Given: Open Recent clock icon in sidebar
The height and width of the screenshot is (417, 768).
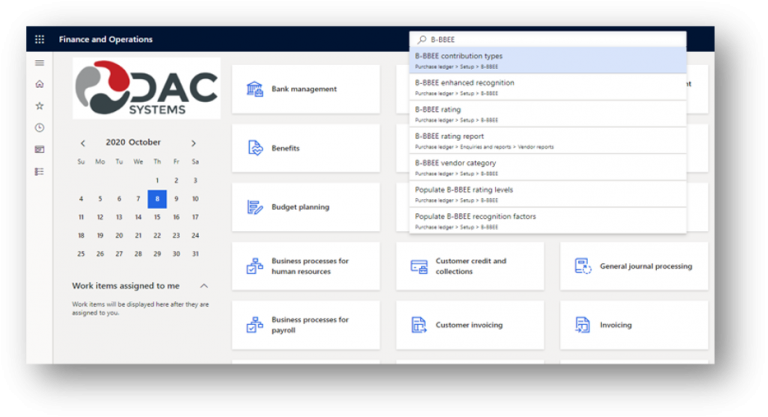Looking at the screenshot, I should [40, 128].
